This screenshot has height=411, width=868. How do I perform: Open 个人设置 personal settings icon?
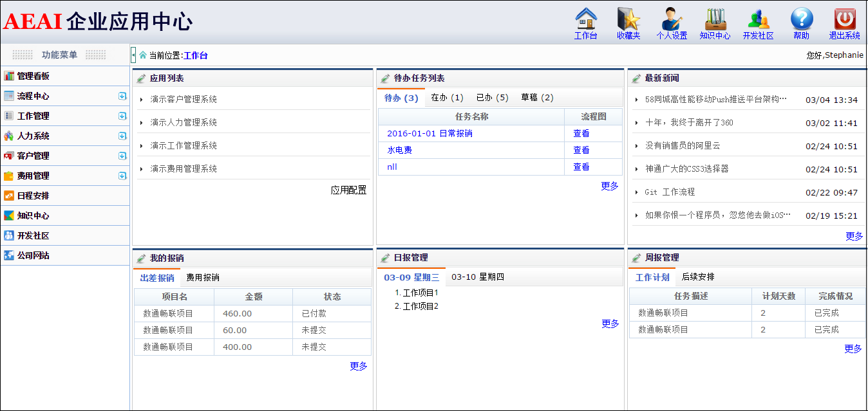coord(672,19)
